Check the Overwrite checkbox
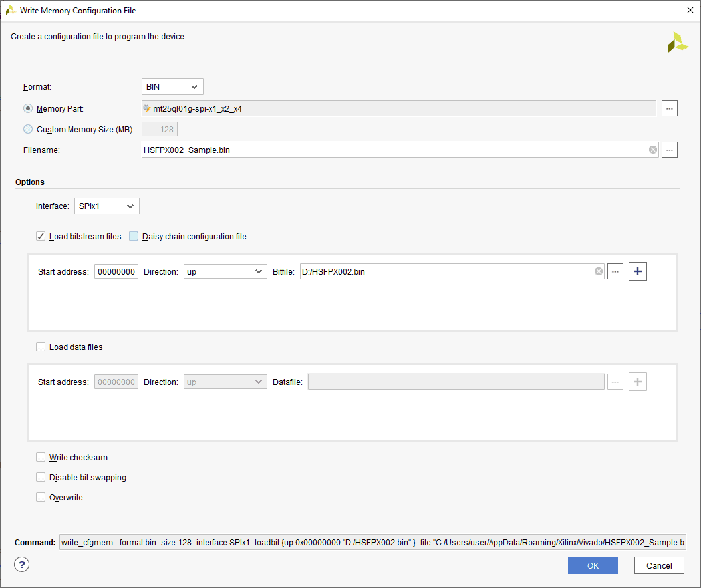This screenshot has height=588, width=701. pyautogui.click(x=41, y=497)
